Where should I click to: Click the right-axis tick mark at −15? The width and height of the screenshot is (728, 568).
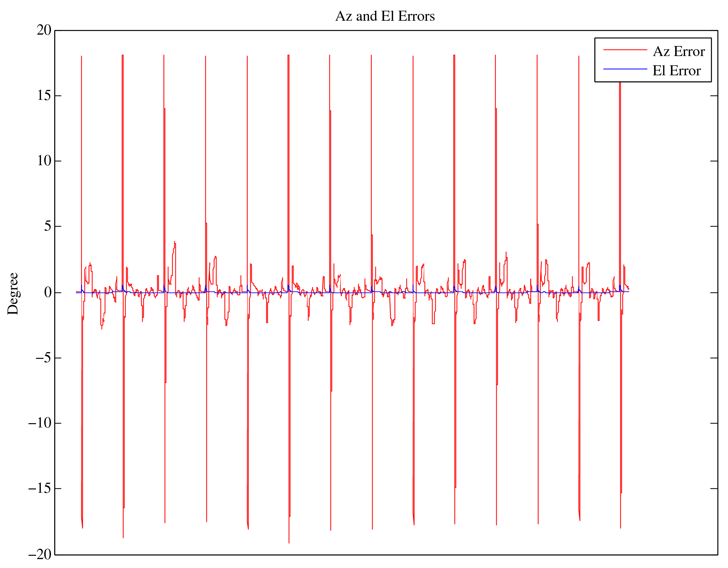[714, 488]
